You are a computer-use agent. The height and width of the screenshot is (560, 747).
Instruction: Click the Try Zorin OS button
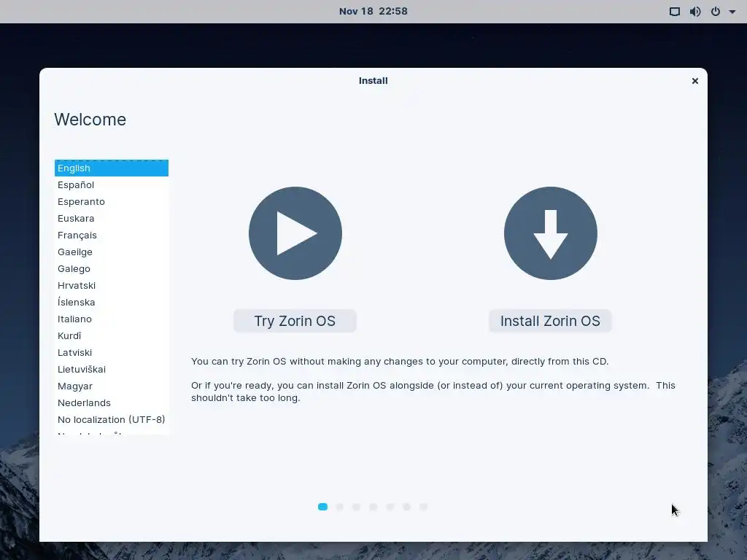pyautogui.click(x=295, y=321)
